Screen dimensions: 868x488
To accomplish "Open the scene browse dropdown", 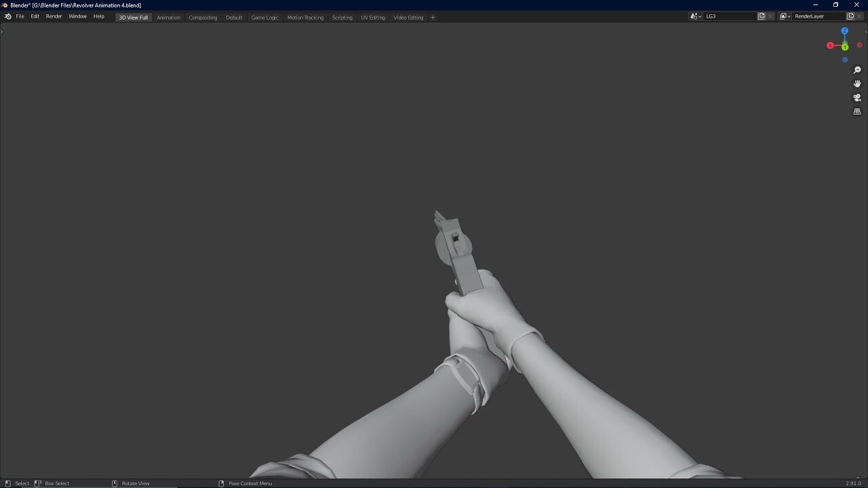I will (x=695, y=16).
